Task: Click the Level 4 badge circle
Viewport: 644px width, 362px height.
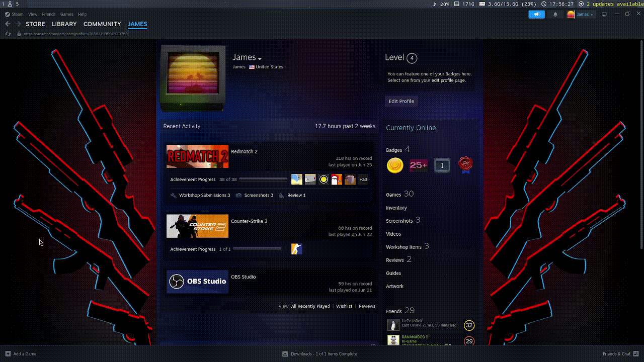Action: tap(412, 58)
